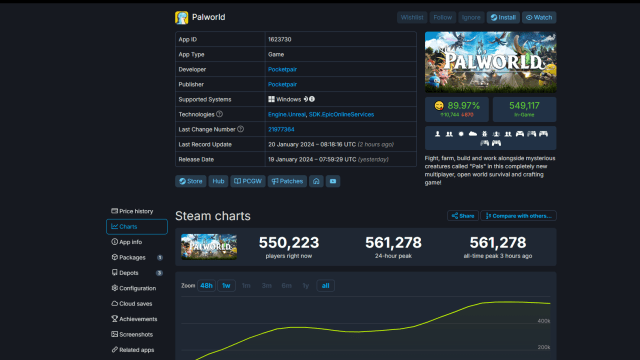Open Pocketpair link in Developer row
The height and width of the screenshot is (360, 640).
[x=282, y=69]
